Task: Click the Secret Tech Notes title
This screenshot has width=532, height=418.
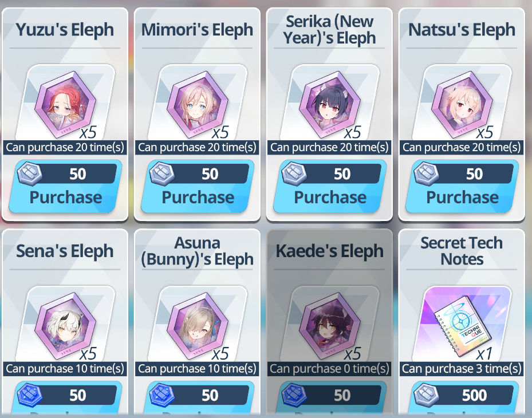Action: 462,251
